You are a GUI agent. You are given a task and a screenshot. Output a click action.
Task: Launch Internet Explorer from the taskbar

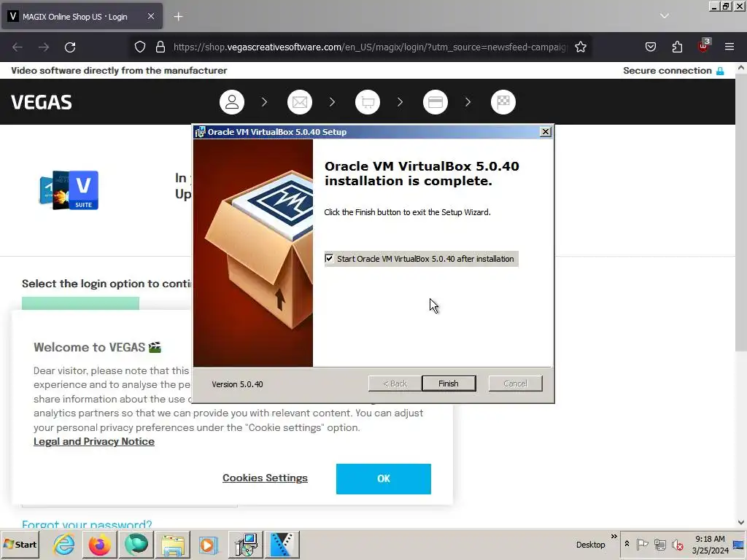tap(64, 545)
